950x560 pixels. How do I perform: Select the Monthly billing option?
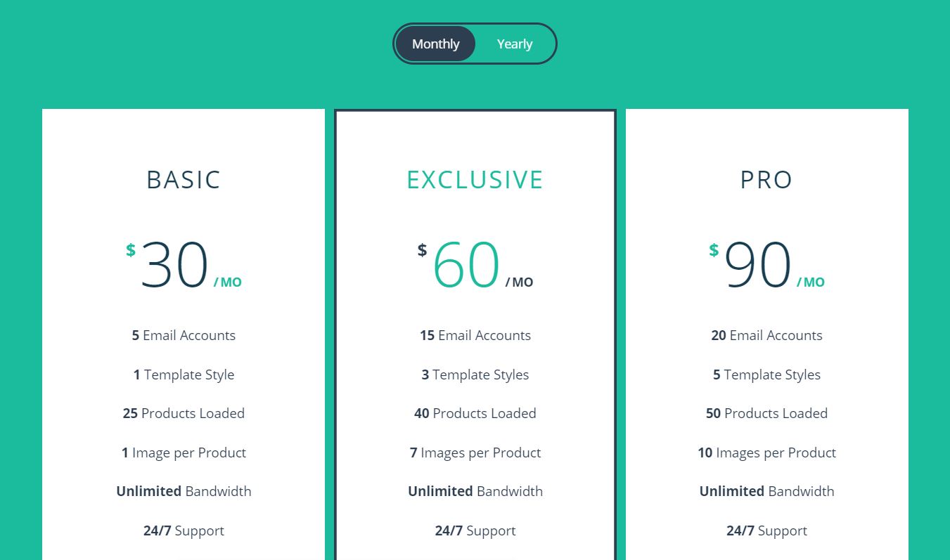(x=435, y=44)
